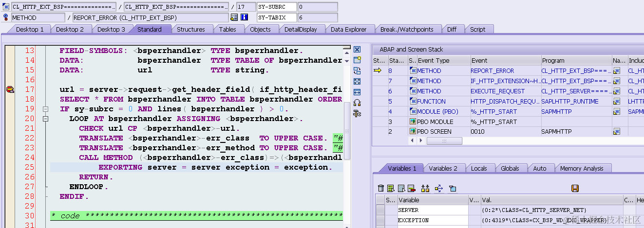Click the program document icon at top left
Screen dimensions: 644x228
tap(6, 7)
